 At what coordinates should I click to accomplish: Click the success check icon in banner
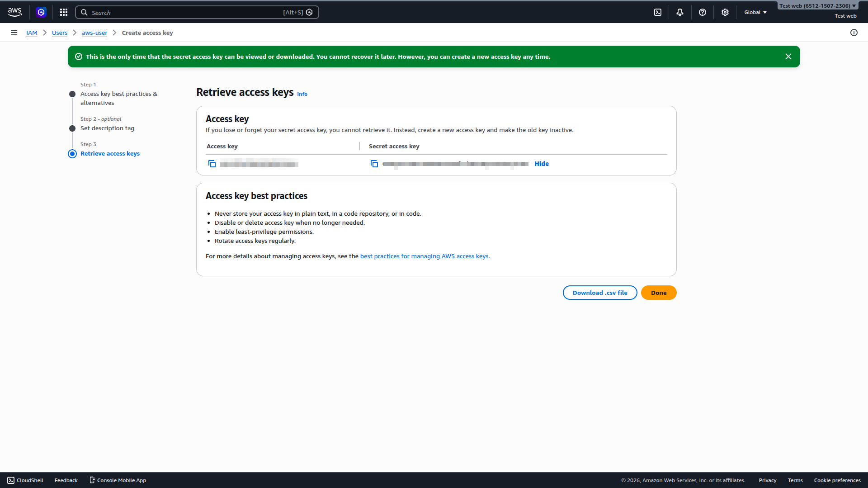[79, 57]
